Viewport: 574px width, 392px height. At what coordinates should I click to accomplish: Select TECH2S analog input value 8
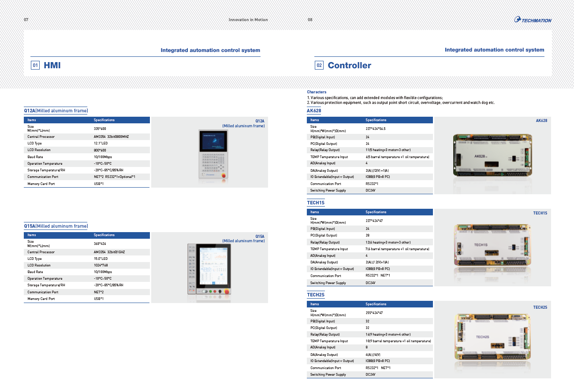point(367,348)
